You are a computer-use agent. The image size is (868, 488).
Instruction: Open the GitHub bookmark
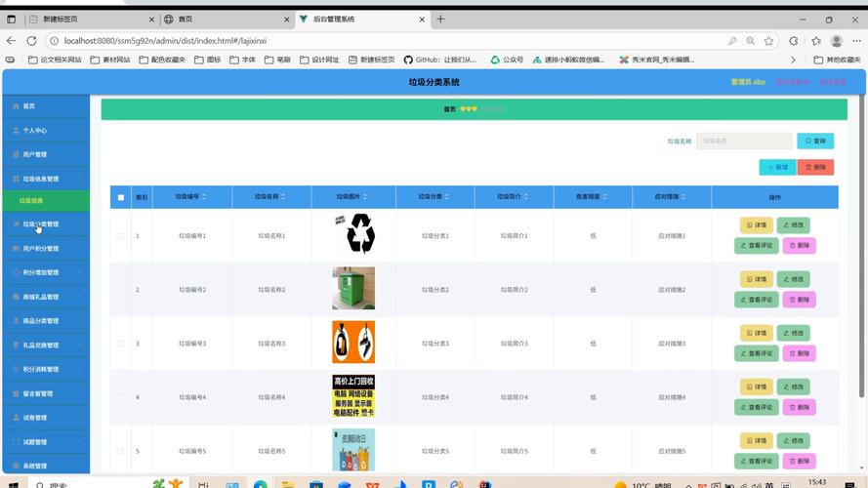pos(439,60)
